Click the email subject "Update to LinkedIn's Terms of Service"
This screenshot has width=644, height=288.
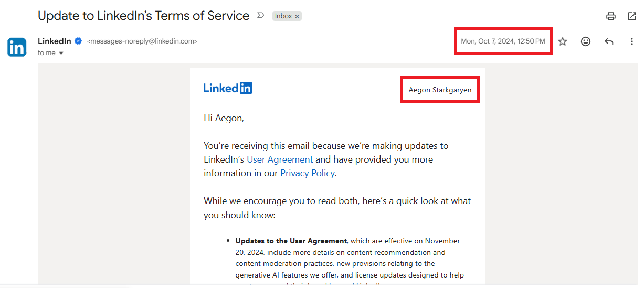[143, 16]
